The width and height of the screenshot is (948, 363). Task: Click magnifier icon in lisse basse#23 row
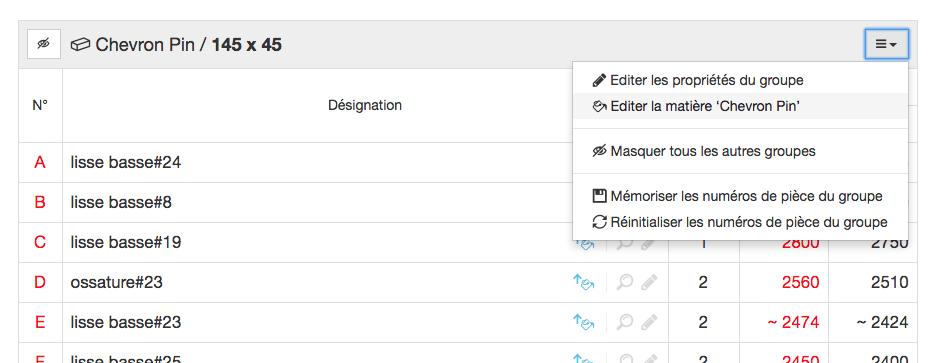[625, 322]
